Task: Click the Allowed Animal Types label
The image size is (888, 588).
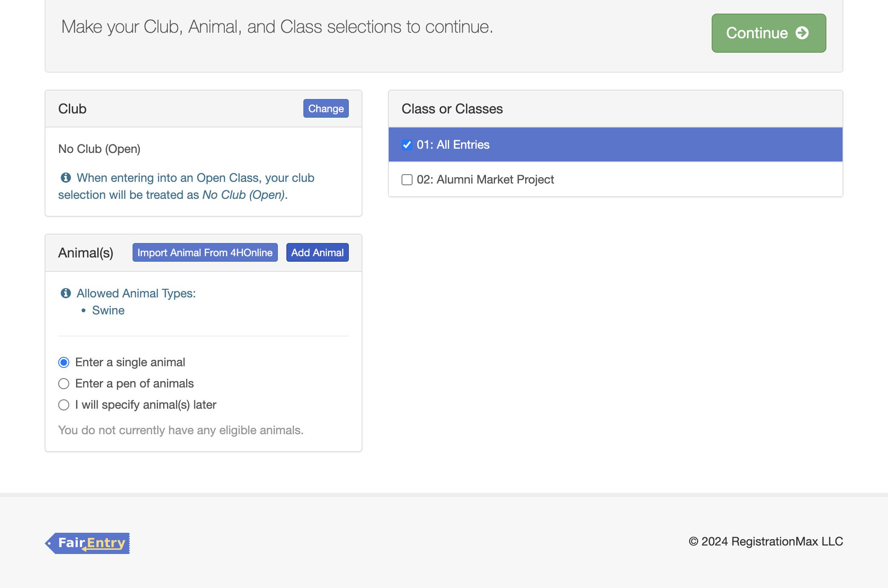Action: click(136, 294)
